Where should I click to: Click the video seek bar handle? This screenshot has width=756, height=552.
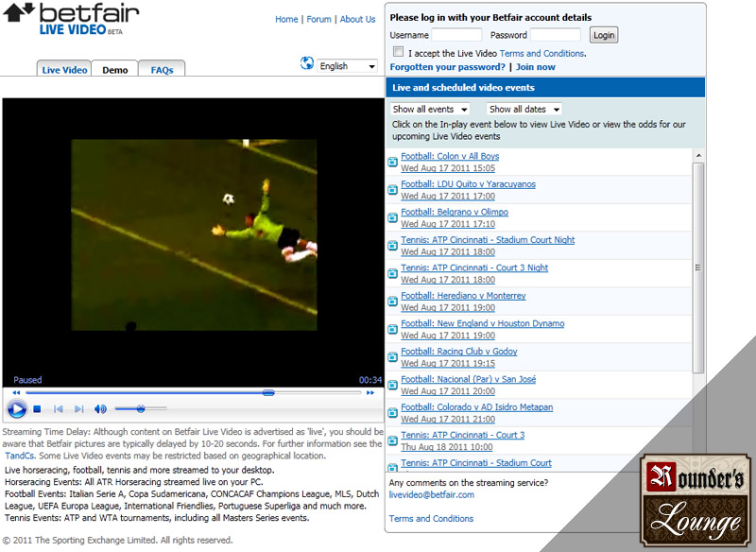coord(268,393)
